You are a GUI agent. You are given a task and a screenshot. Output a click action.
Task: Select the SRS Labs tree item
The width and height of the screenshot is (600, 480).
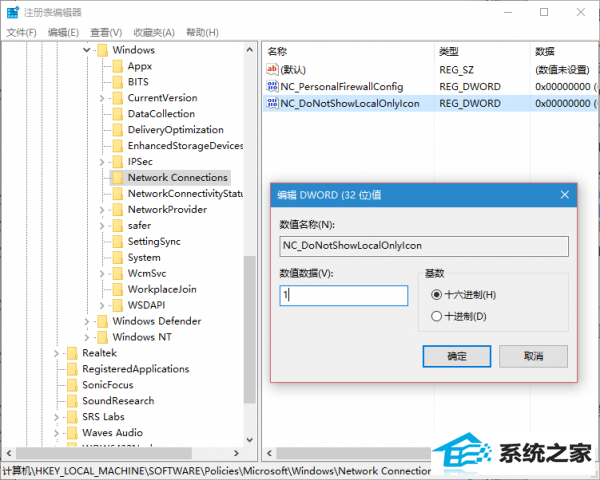point(103,417)
